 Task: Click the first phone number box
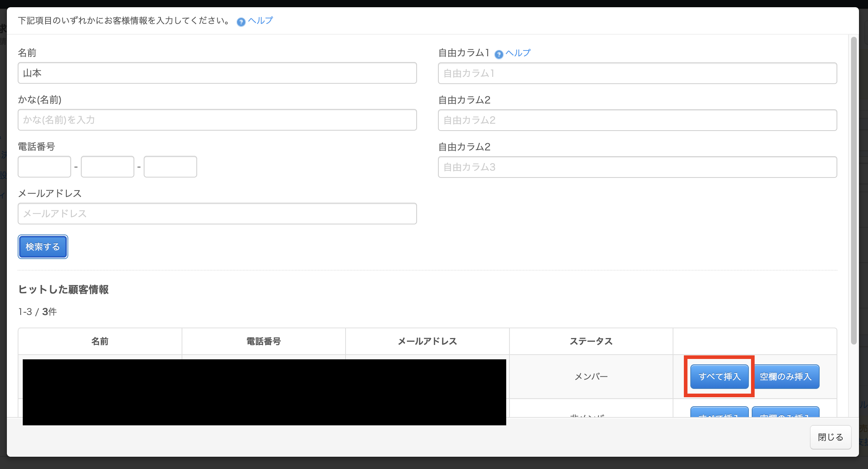click(44, 167)
